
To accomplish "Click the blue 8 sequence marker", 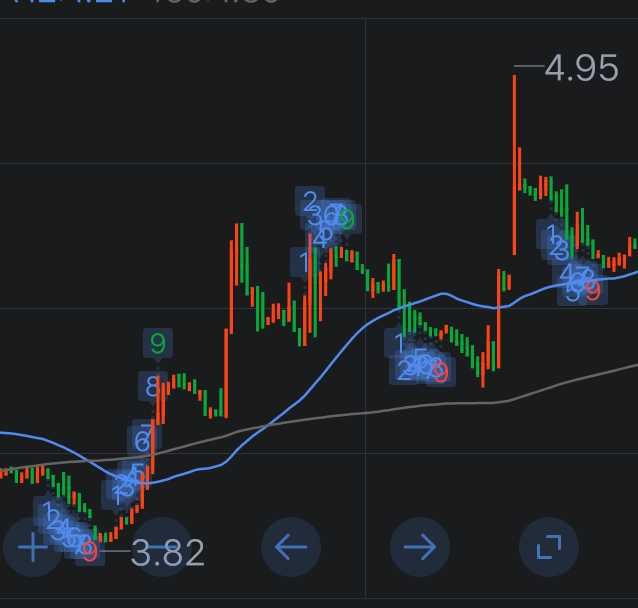I will click(152, 386).
